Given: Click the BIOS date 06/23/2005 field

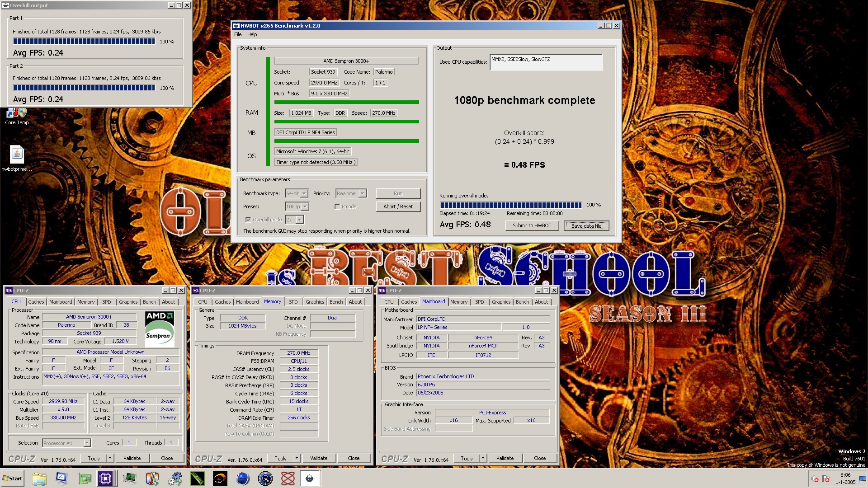Looking at the screenshot, I should (x=483, y=393).
